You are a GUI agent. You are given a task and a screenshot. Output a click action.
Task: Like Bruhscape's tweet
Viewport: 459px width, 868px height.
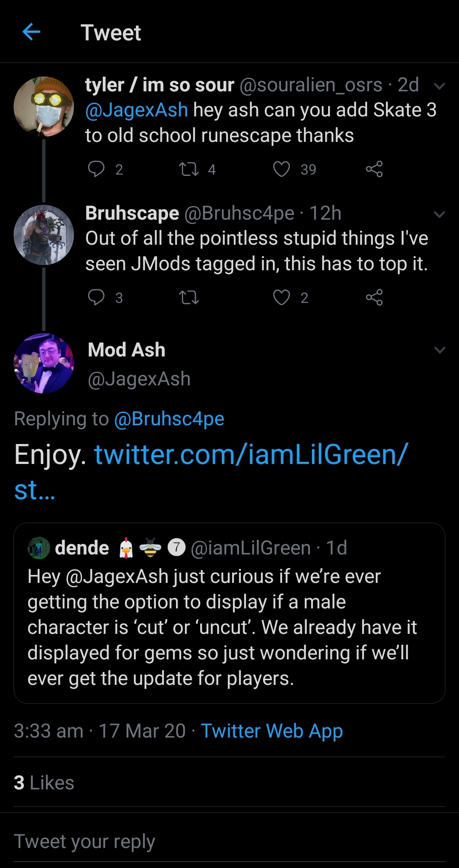pos(281,297)
